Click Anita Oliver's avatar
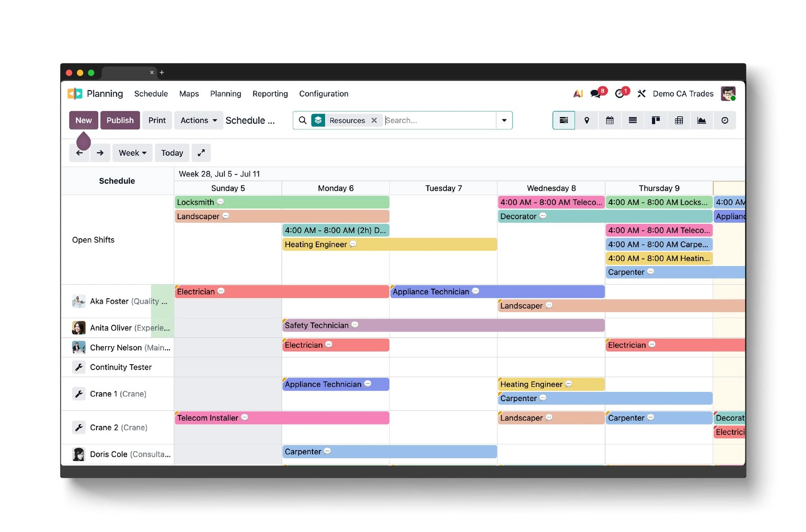Screen dimensions: 806x532 pos(79,328)
